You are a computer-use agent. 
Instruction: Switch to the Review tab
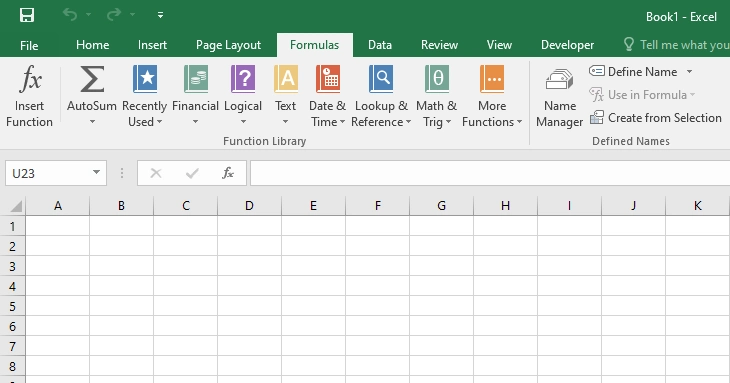tap(439, 45)
